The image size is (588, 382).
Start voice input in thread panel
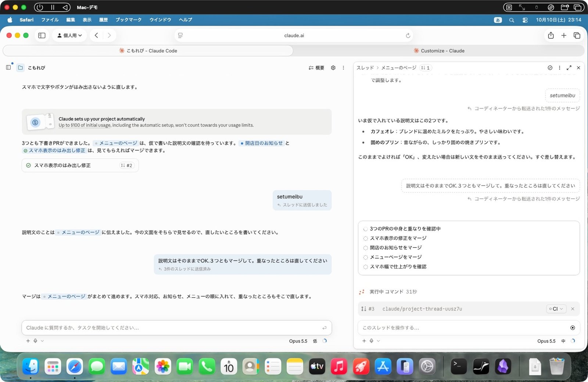[x=372, y=341]
